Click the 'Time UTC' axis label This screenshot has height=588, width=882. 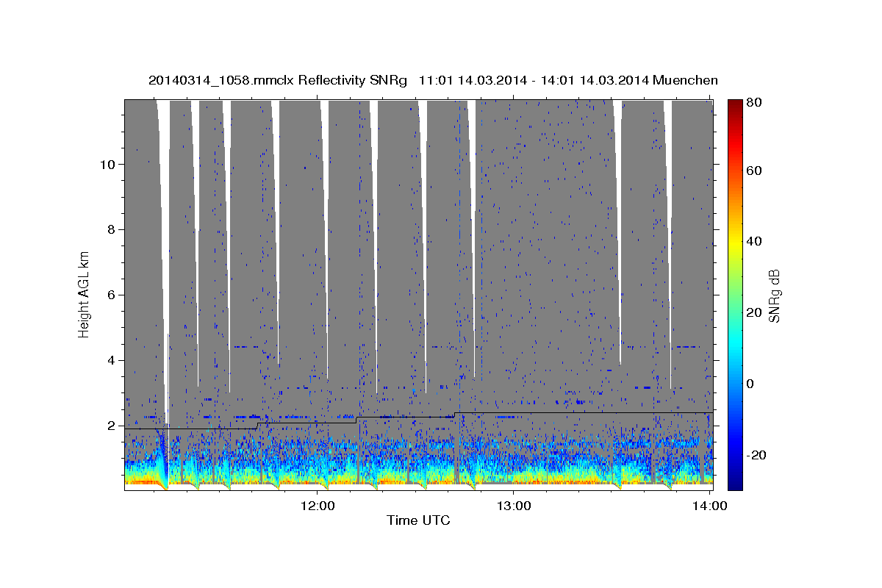[418, 520]
